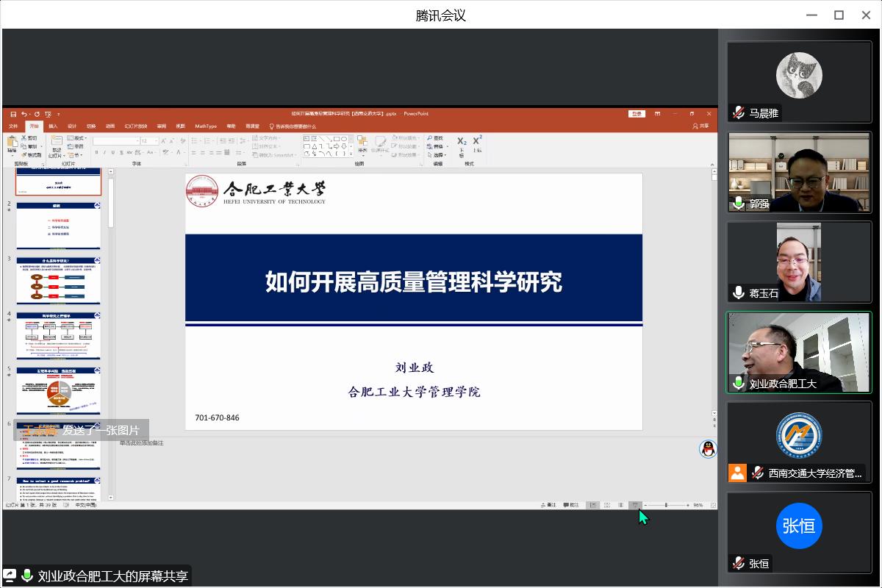The width and height of the screenshot is (882, 588).
Task: Open the MathType ribbon tab
Action: tap(206, 126)
